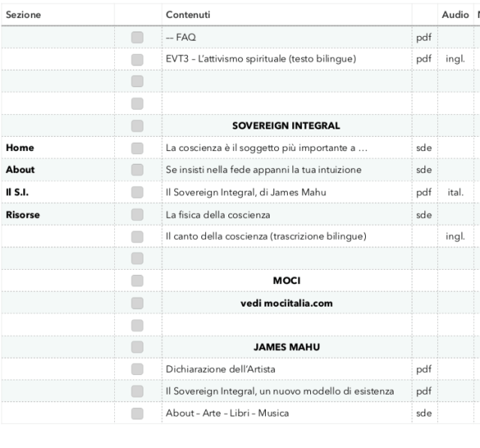The image size is (480, 448).
Task: Click the JAMES MAHU heading cell
Action: click(x=285, y=347)
